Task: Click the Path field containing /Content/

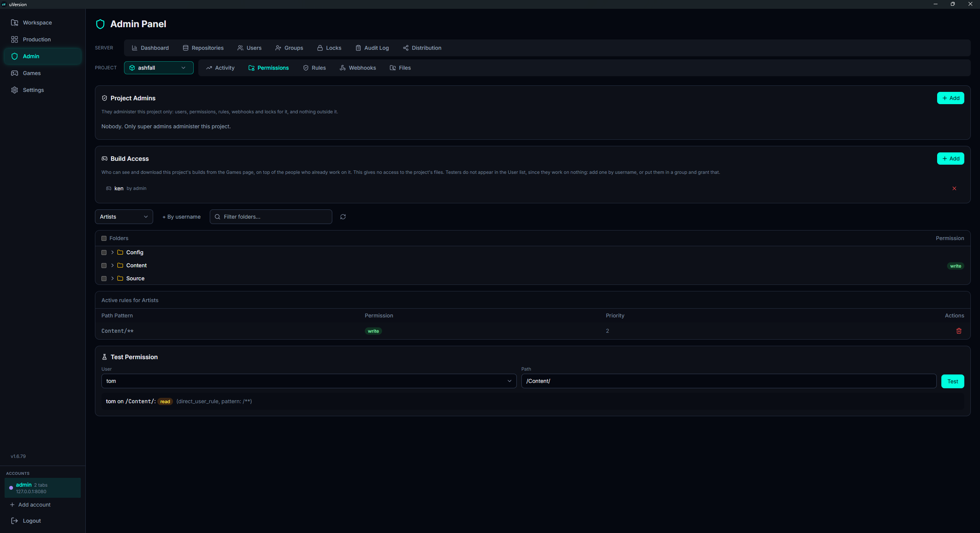Action: point(729,381)
